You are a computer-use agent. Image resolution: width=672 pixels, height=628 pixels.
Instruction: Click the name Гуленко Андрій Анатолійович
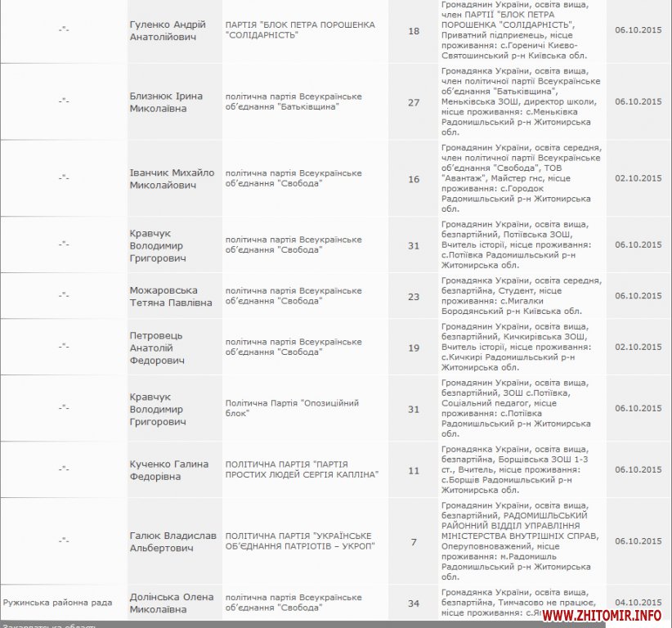tap(168, 31)
